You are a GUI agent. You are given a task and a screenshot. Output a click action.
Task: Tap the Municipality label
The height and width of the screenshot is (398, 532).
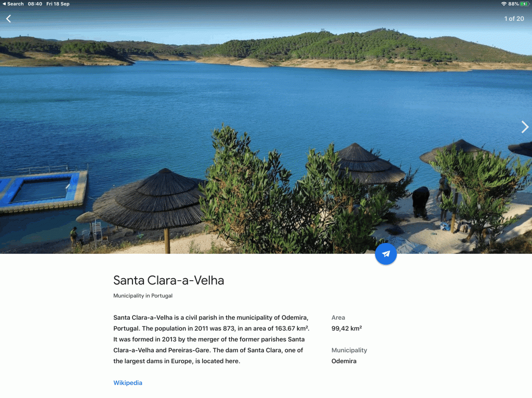[349, 350]
